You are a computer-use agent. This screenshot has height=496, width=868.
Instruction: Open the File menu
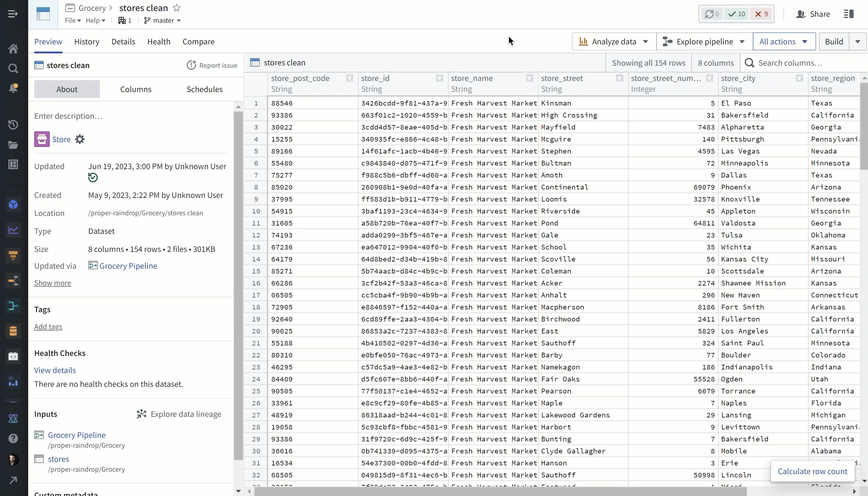click(x=73, y=20)
